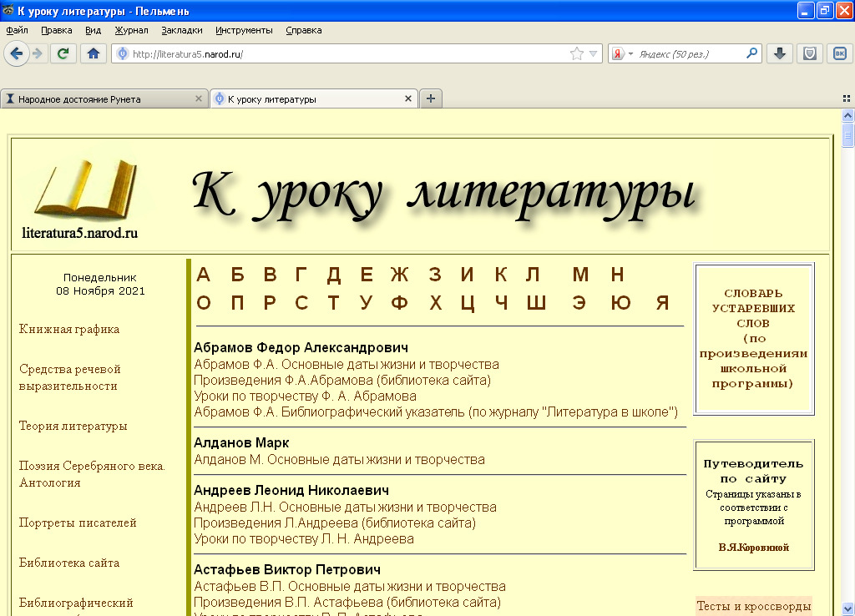The width and height of the screenshot is (855, 616).
Task: Click the VK toolbar icon
Action: [x=838, y=53]
